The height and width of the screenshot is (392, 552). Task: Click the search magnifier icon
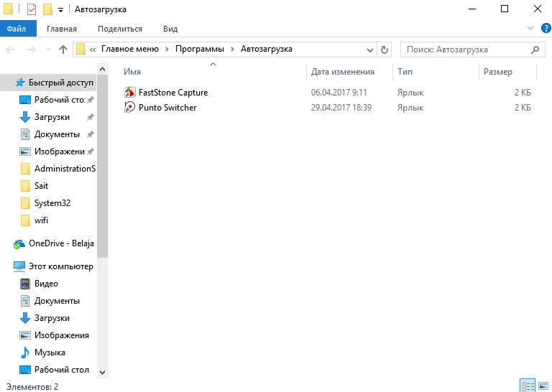[x=535, y=50]
